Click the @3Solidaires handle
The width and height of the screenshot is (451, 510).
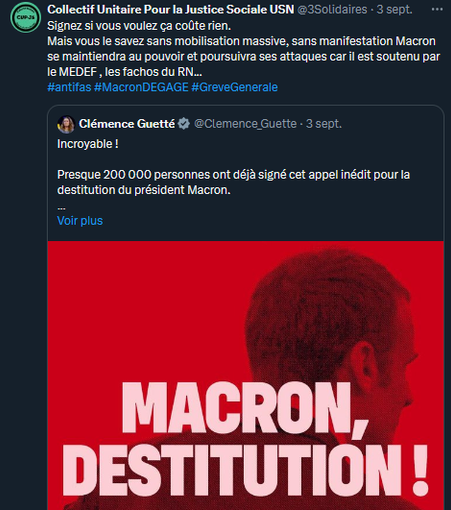point(332,10)
